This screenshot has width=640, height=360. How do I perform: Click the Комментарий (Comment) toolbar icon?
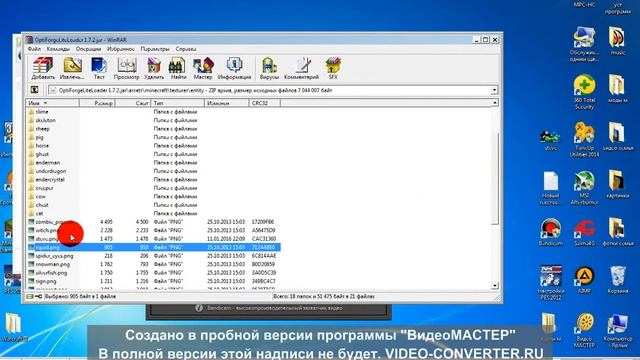301,68
